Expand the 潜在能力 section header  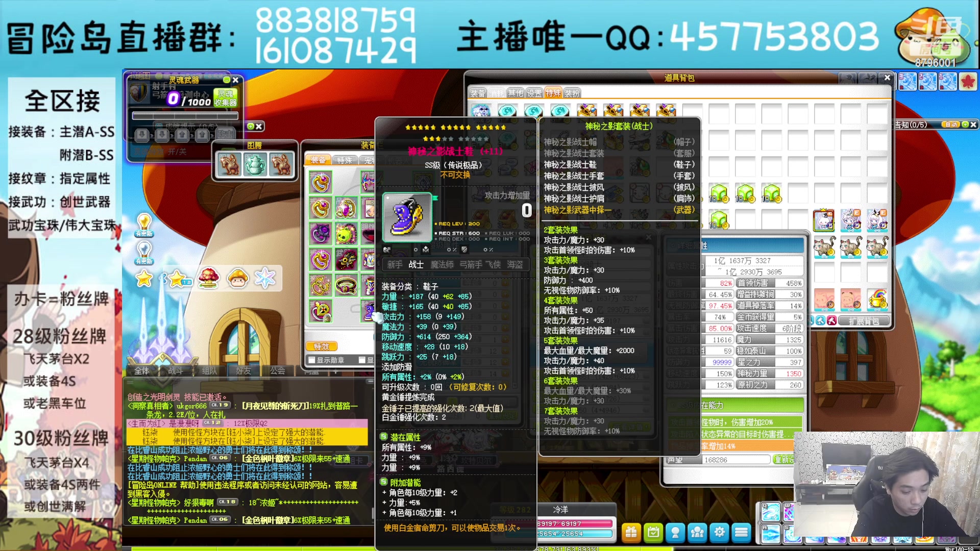(752, 405)
